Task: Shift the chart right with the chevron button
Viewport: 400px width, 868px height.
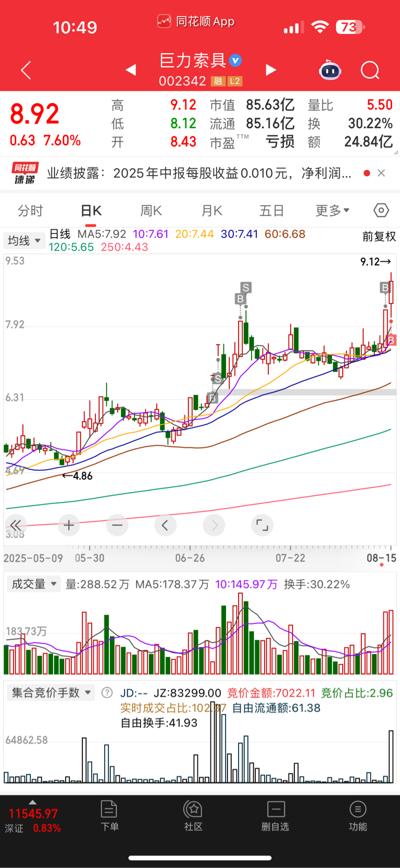Action: (x=214, y=525)
